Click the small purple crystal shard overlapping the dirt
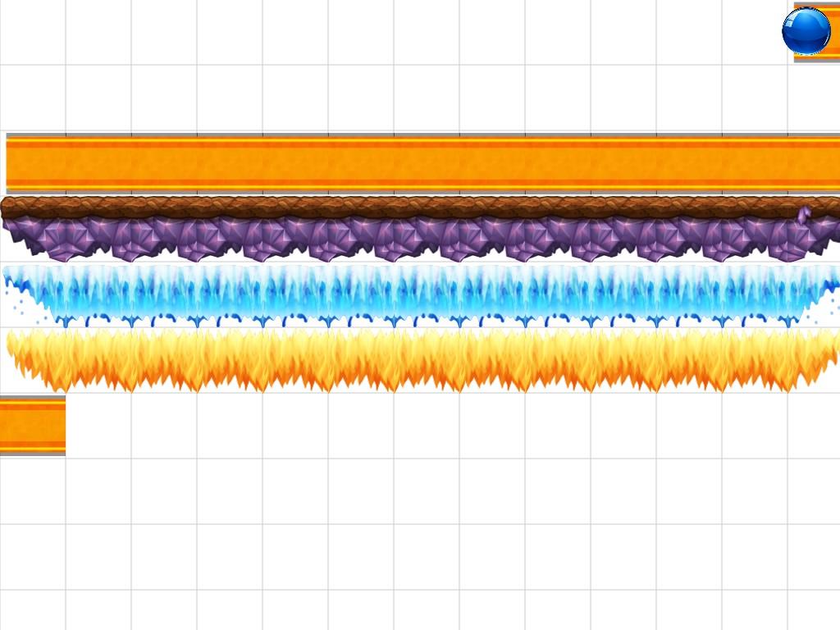840x630 pixels. click(x=804, y=216)
